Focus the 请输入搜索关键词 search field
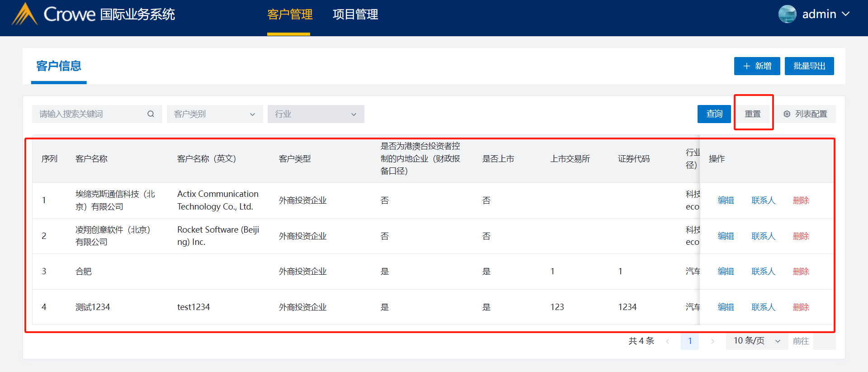The height and width of the screenshot is (372, 868). pyautogui.click(x=97, y=114)
